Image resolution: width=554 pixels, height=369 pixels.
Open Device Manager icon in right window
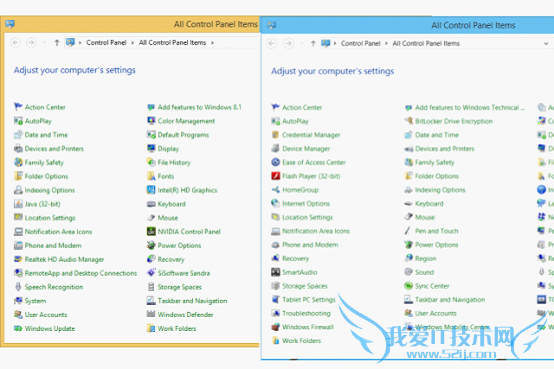pos(276,148)
